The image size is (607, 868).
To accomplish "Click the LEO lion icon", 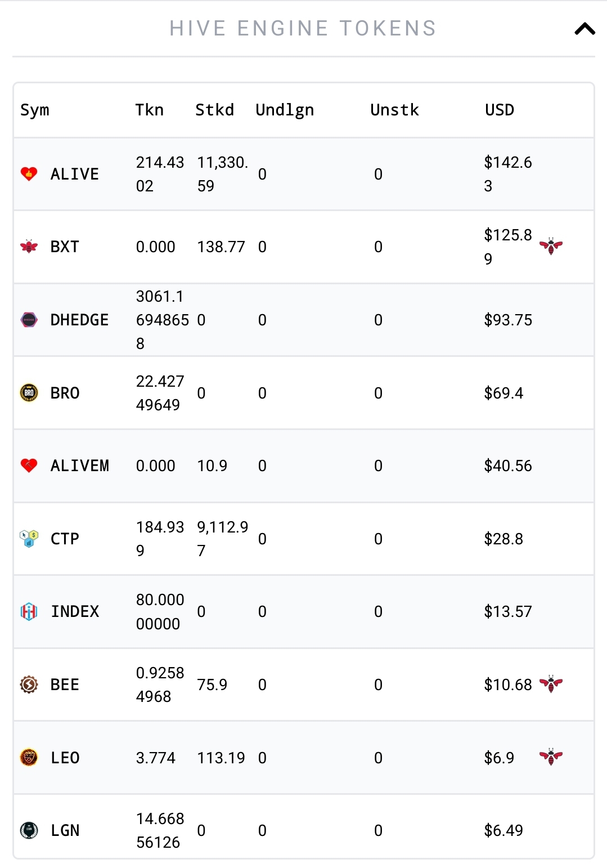I will 29,758.
